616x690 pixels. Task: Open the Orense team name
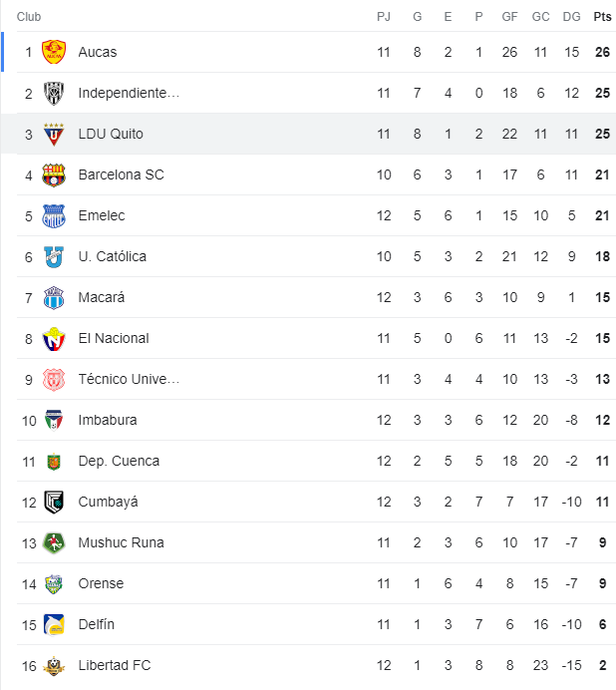(x=102, y=583)
